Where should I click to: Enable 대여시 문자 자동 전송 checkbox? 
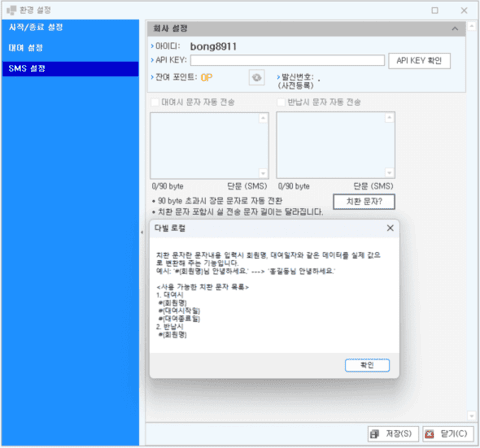pos(155,102)
